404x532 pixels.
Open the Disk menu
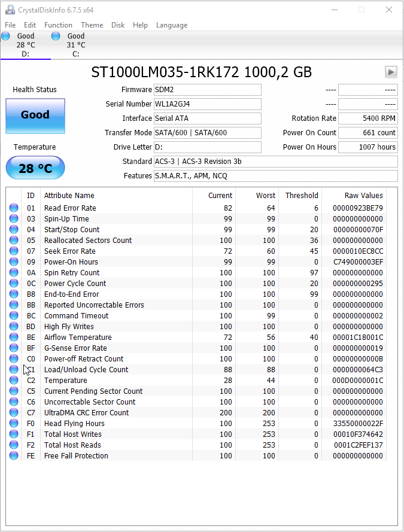click(118, 25)
